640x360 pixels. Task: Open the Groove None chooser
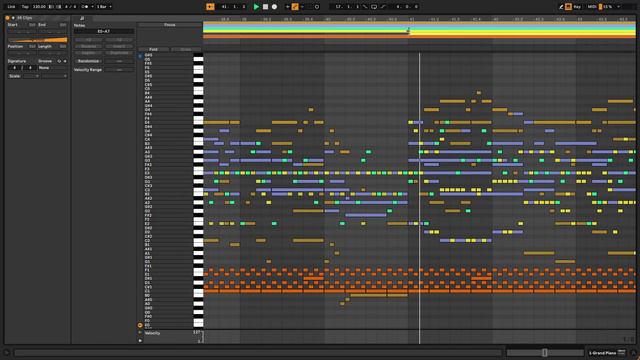pyautogui.click(x=53, y=68)
